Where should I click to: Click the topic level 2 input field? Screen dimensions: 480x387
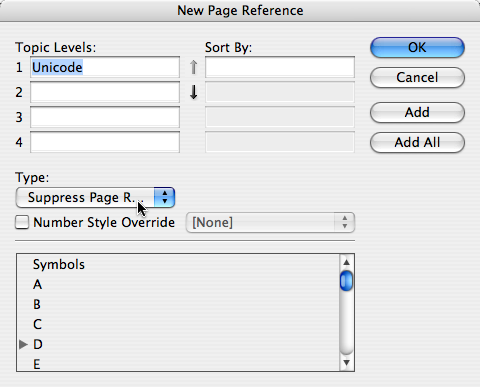[105, 92]
